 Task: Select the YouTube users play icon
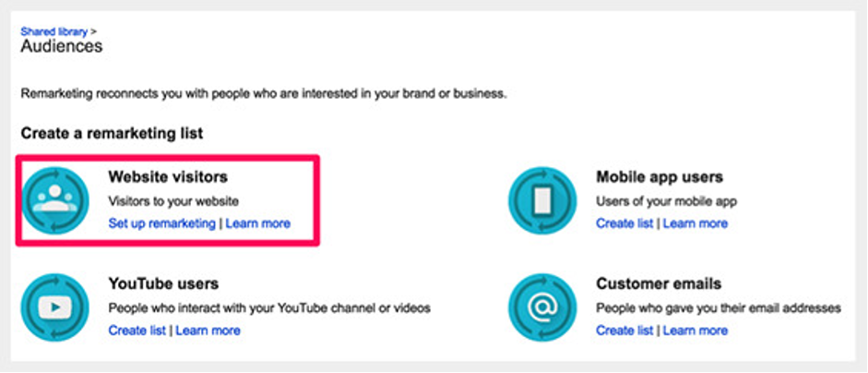pyautogui.click(x=54, y=307)
